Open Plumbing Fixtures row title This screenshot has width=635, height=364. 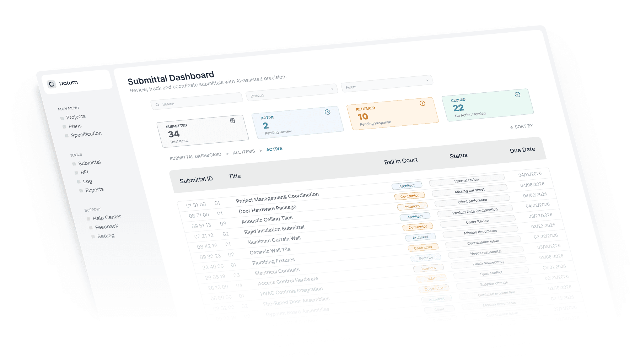(x=274, y=261)
